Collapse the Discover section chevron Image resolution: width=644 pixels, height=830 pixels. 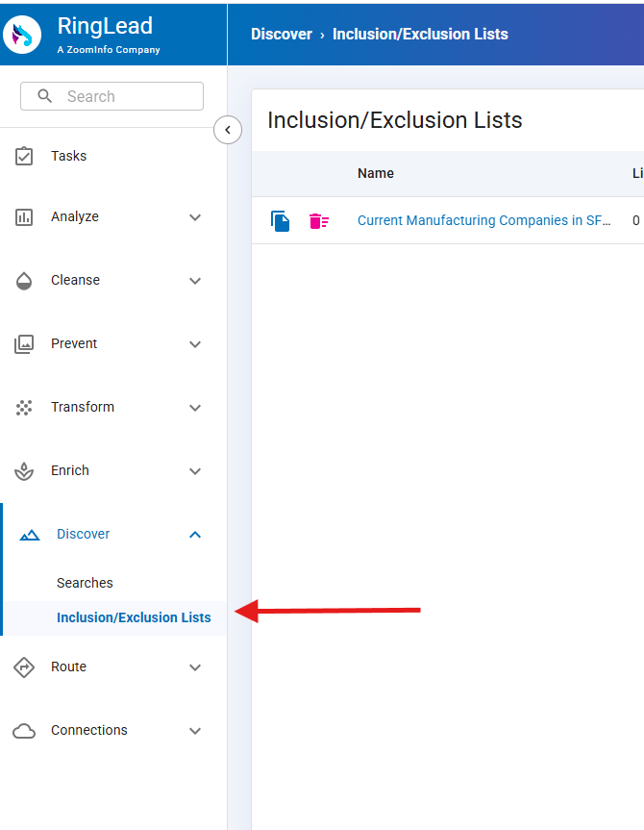[195, 534]
